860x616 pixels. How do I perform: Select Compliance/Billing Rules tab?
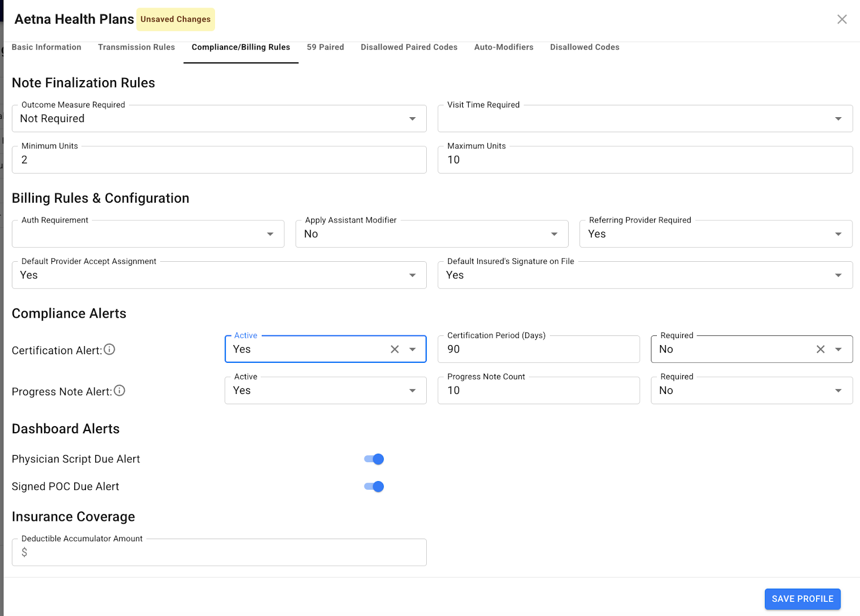pyautogui.click(x=241, y=47)
